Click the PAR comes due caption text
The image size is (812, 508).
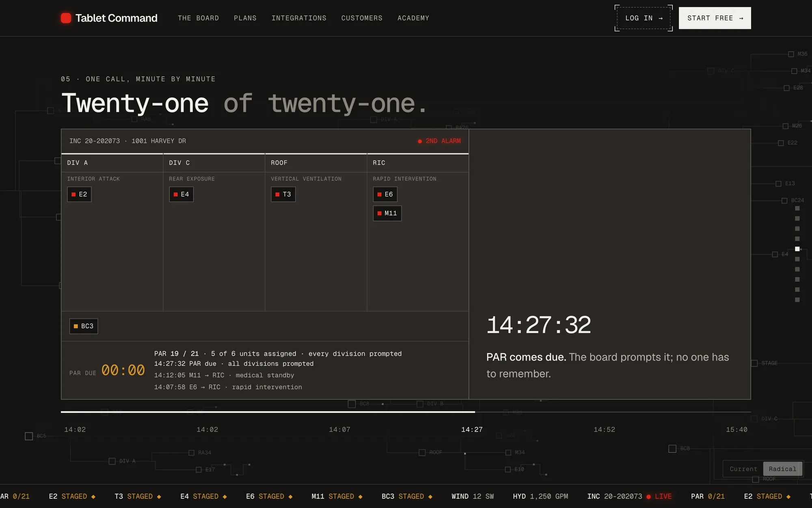point(608,365)
